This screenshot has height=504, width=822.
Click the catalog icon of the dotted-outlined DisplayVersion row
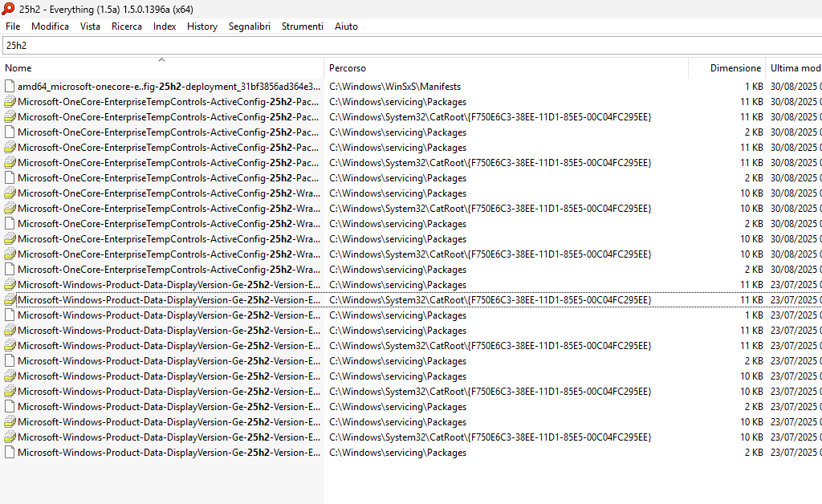pos(10,300)
